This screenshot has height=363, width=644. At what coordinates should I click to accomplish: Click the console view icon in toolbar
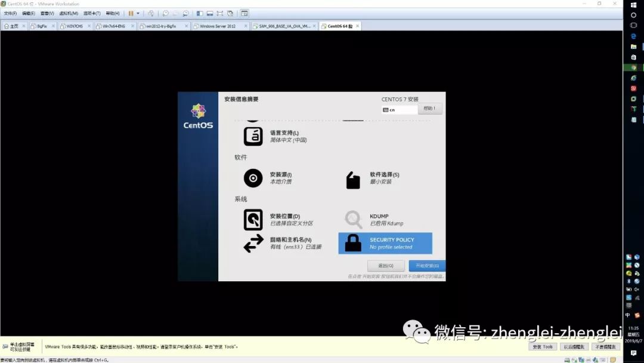click(244, 14)
